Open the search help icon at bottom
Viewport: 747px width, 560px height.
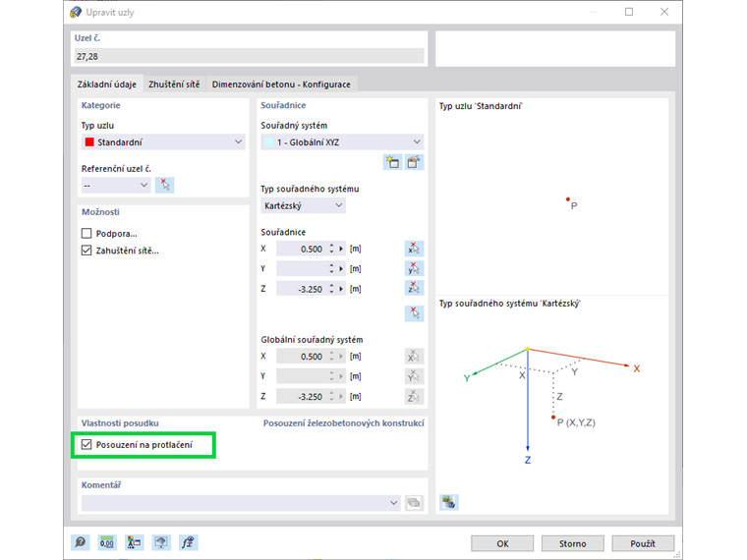click(80, 542)
